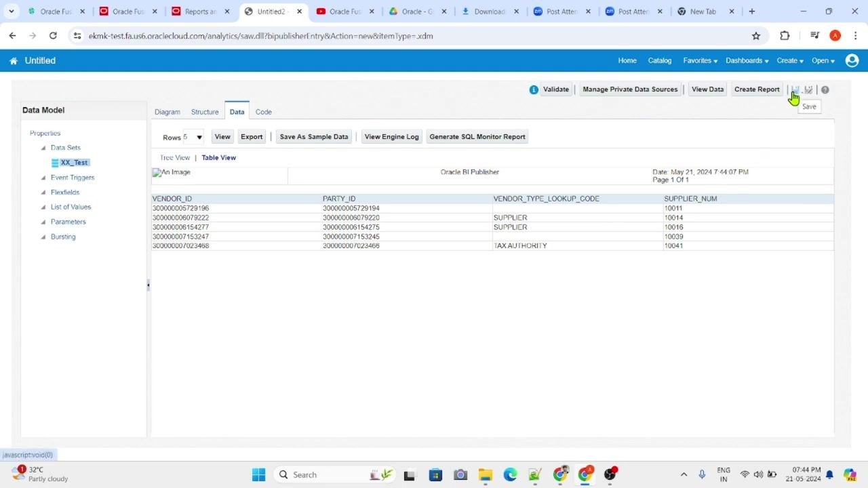Select the Data tab
Image resolution: width=868 pixels, height=488 pixels.
[237, 112]
